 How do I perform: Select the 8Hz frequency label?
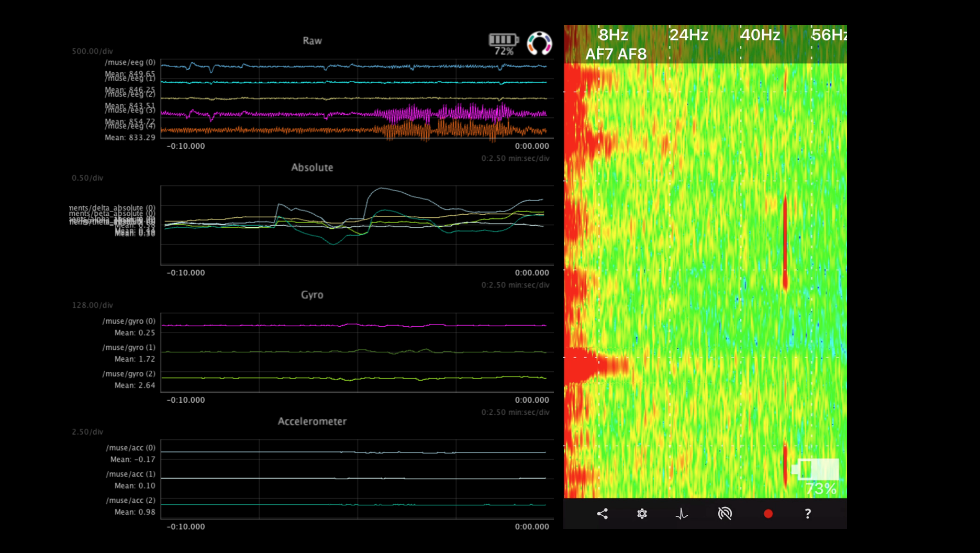tap(613, 35)
